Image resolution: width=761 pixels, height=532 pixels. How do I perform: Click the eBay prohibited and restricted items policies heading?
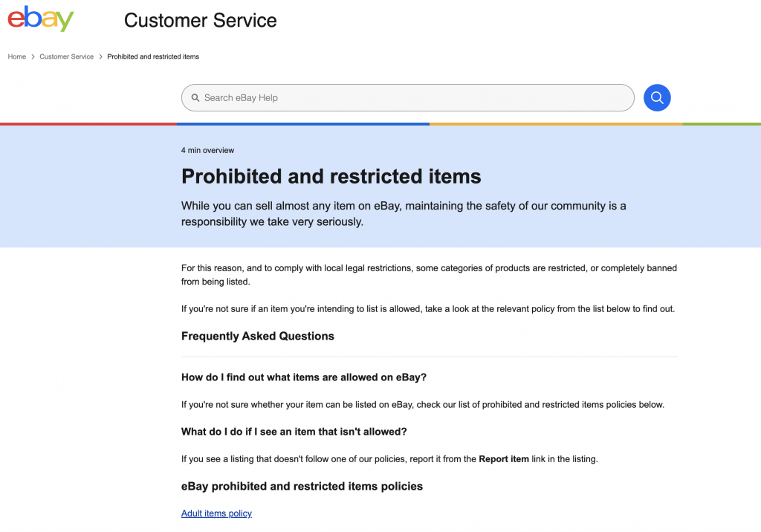point(302,486)
